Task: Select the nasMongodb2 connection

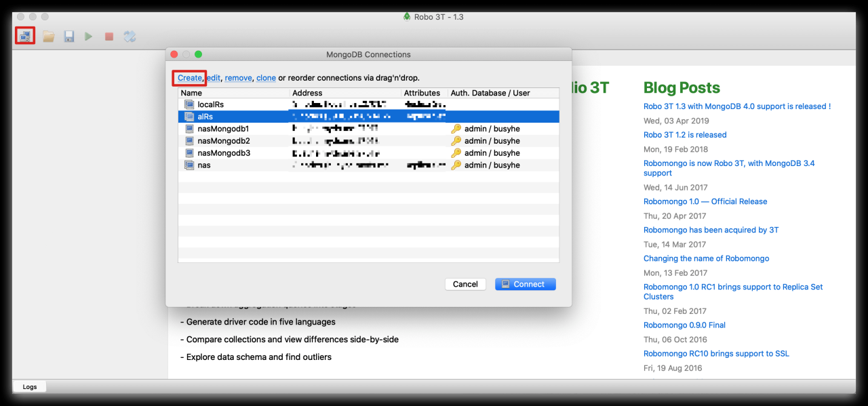Action: tap(368, 141)
